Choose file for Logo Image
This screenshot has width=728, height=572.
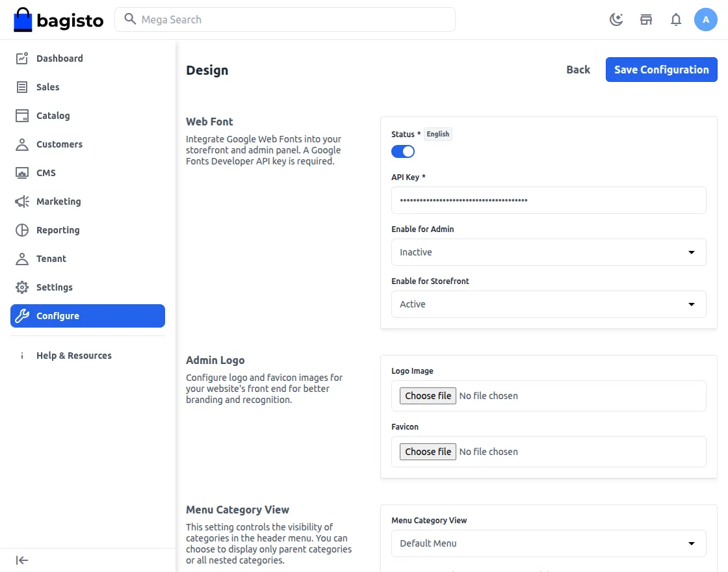click(428, 396)
